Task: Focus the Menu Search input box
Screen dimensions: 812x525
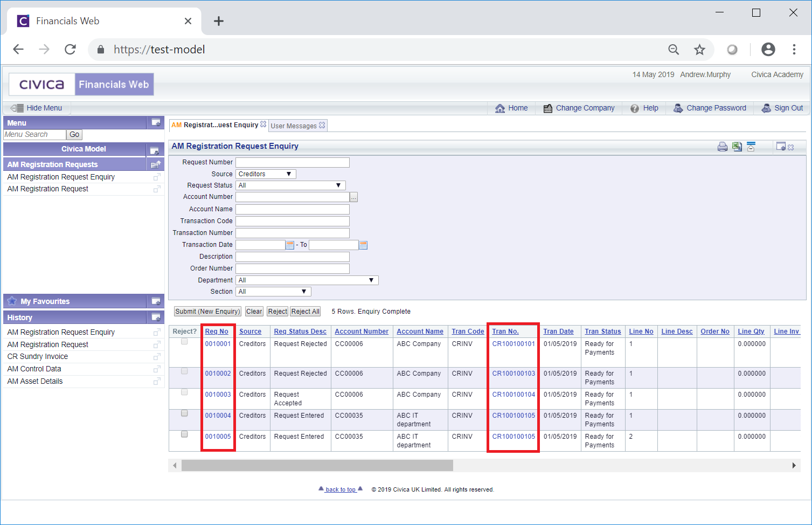Action: (x=35, y=135)
